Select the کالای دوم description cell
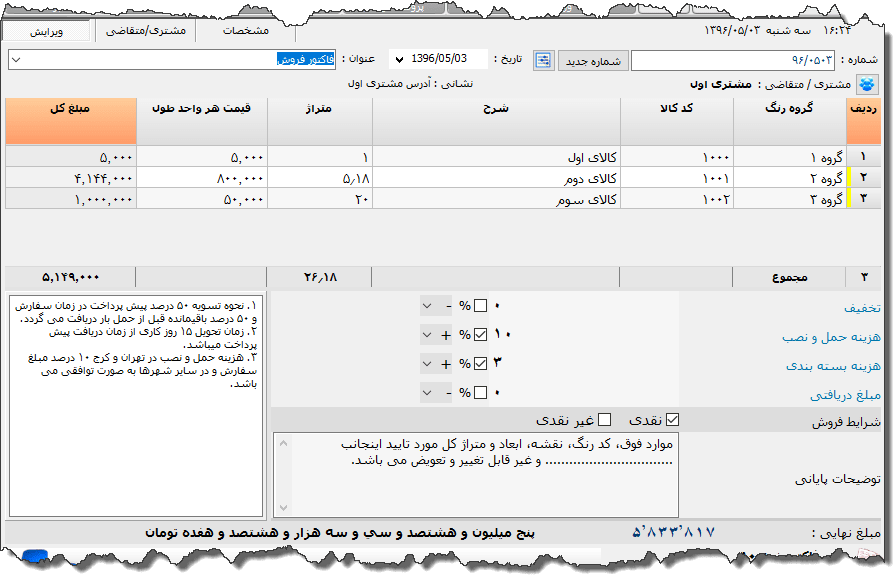893x575 pixels. coord(496,178)
